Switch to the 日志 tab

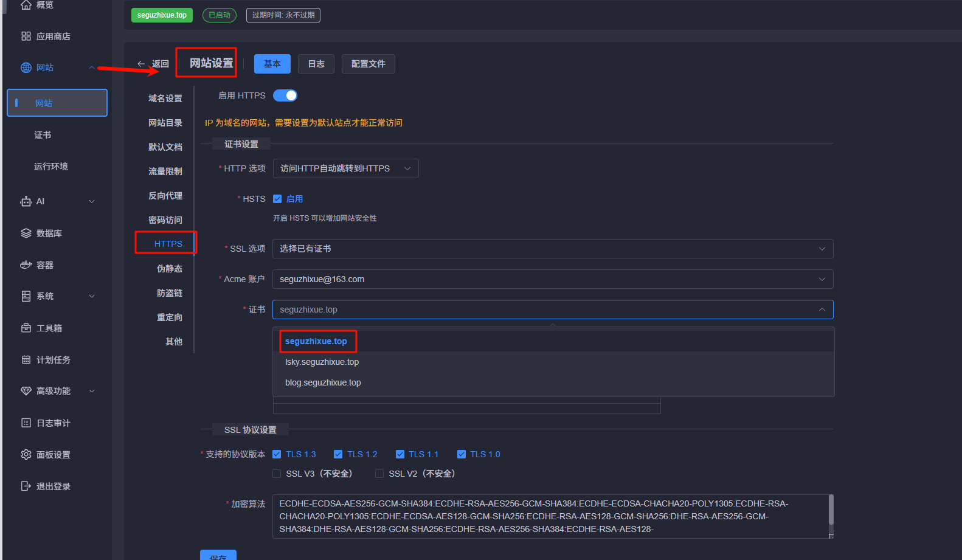[x=316, y=64]
